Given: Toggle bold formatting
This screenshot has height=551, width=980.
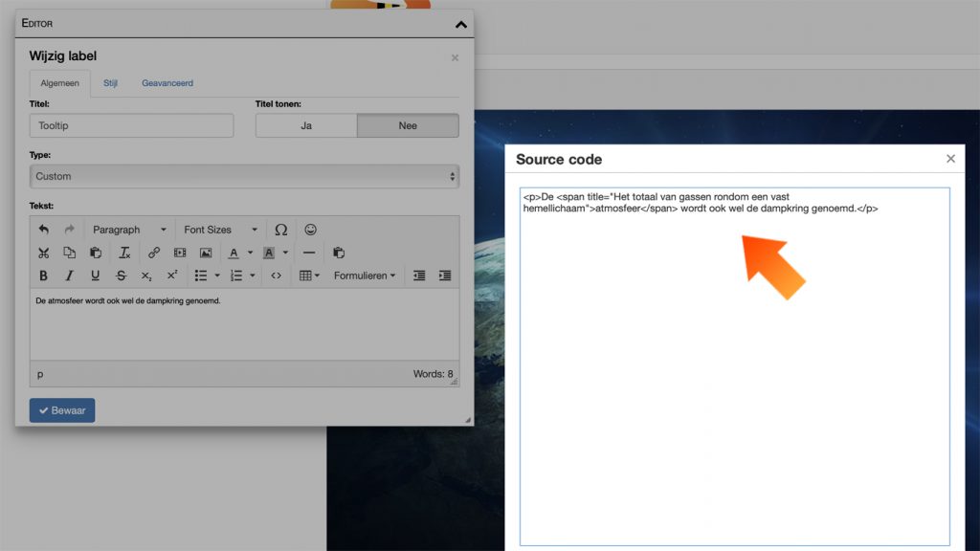Looking at the screenshot, I should tap(44, 275).
